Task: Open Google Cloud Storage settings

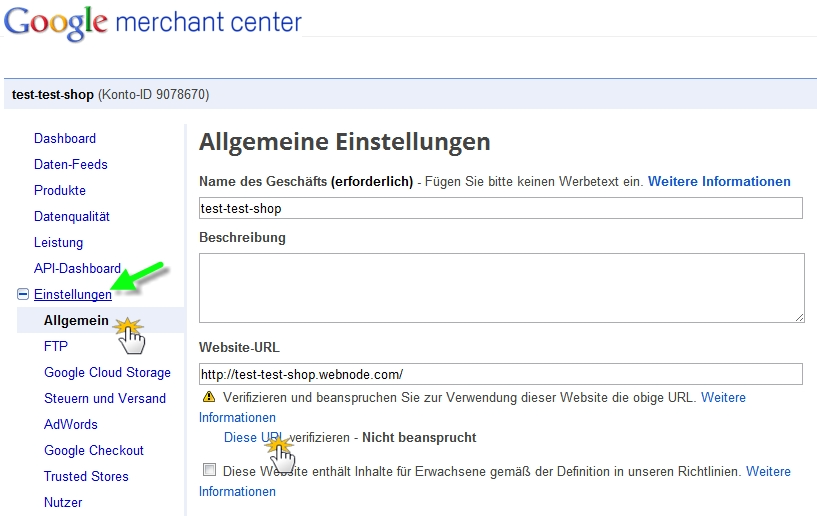Action: (x=107, y=372)
